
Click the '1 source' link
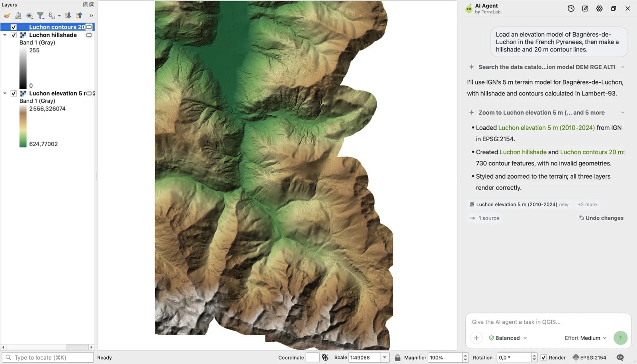(485, 218)
